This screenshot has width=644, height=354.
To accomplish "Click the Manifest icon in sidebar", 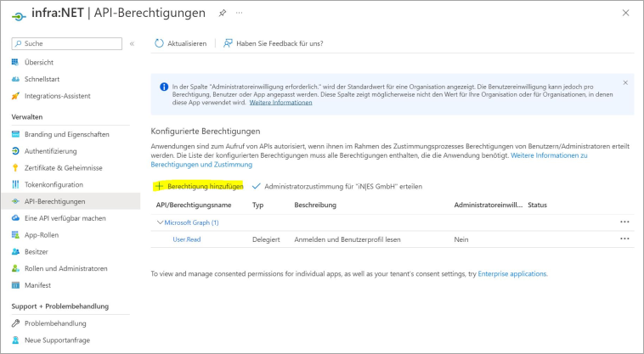I will tap(15, 284).
